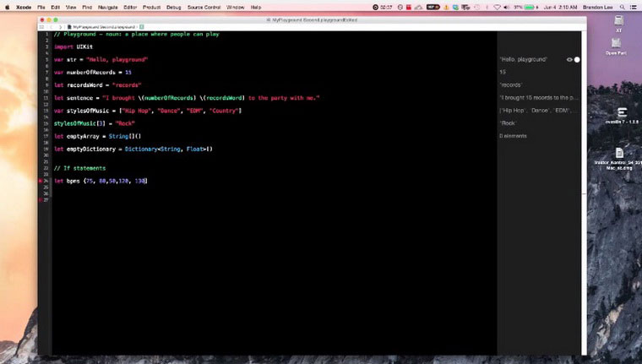Click the result value 15 in sidebar
This screenshot has height=364, width=642.
pos(503,73)
